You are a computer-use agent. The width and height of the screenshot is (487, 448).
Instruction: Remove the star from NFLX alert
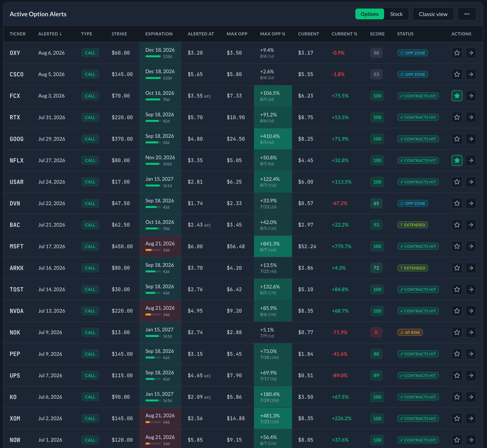click(457, 160)
